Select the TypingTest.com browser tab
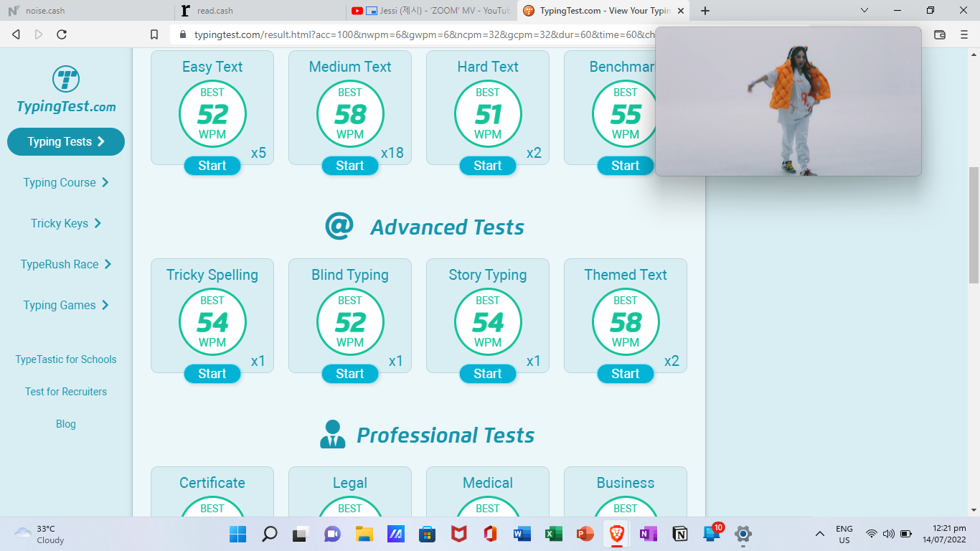 point(603,11)
